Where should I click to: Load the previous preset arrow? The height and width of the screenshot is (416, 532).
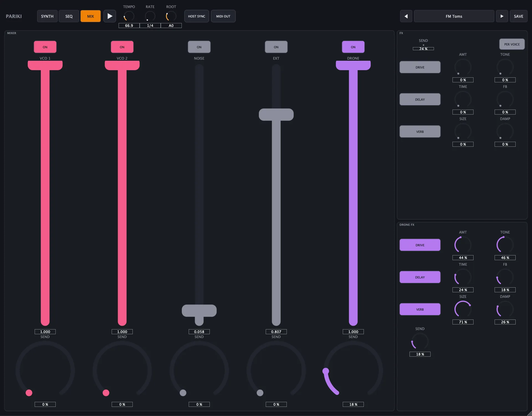(x=406, y=16)
